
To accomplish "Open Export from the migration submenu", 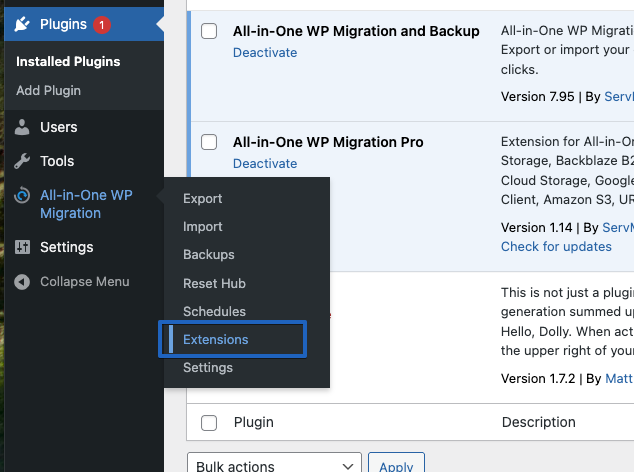I will (x=202, y=199).
